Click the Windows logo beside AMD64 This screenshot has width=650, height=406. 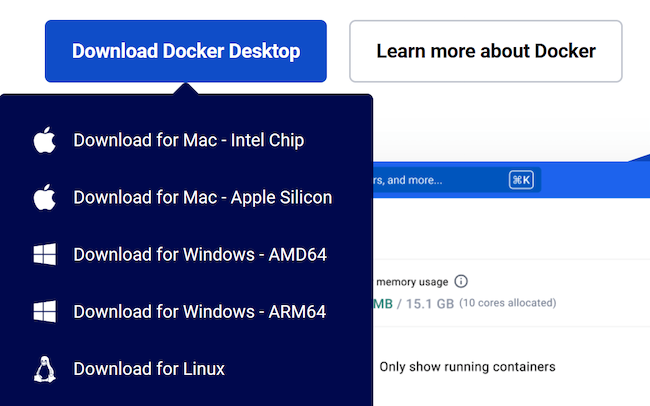[45, 254]
